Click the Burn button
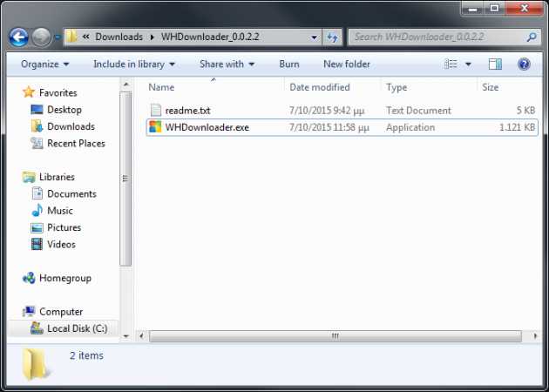The height and width of the screenshot is (392, 549). [x=289, y=64]
